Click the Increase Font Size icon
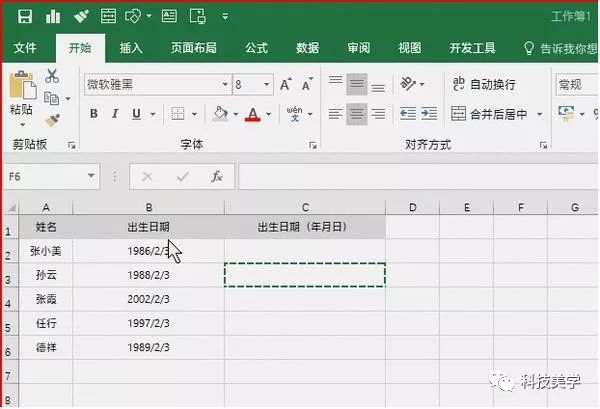 (x=285, y=84)
